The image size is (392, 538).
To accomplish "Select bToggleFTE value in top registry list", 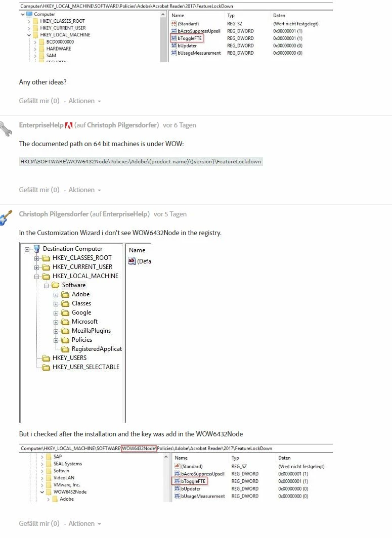I will [x=187, y=38].
